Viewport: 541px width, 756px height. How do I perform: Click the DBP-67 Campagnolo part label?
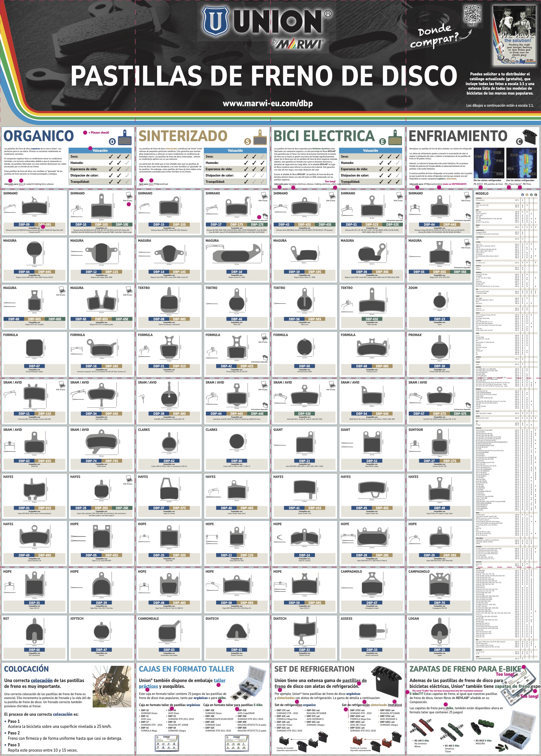372,603
